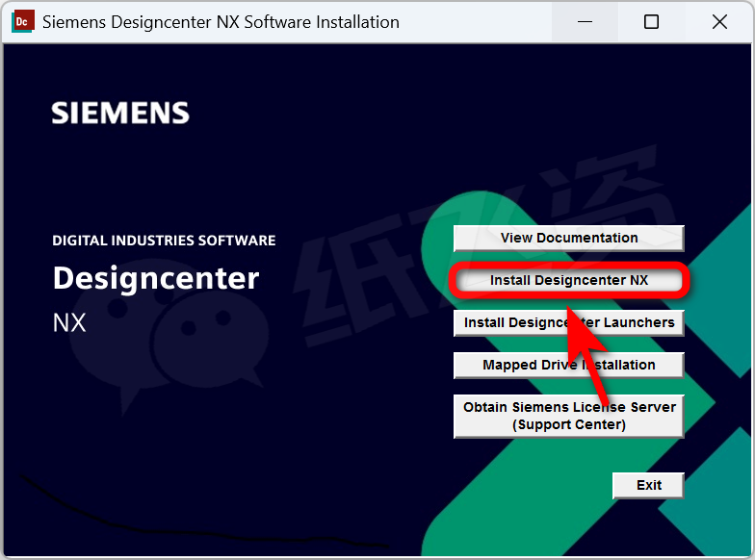Viewport: 755px width, 560px height.
Task: Click the SIEMENS logo
Action: [x=120, y=114]
